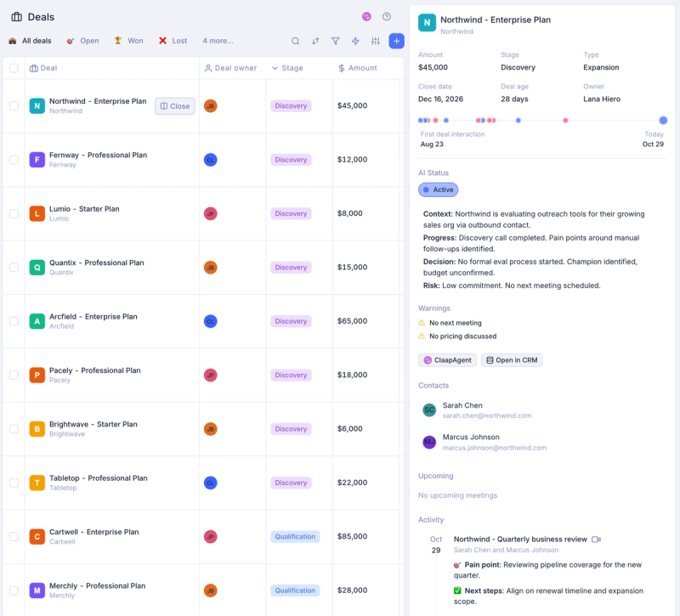Click the isolated blue interaction dot mid-timeline
The image size is (680, 616).
point(518,121)
